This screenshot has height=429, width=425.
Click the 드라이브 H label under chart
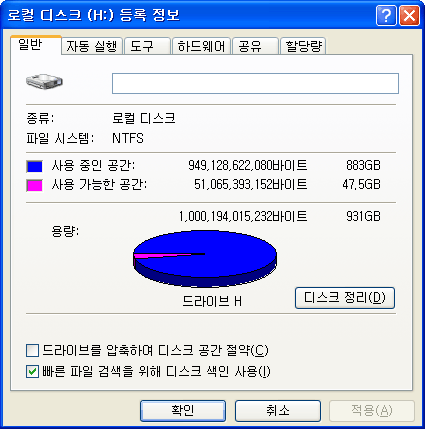click(212, 301)
